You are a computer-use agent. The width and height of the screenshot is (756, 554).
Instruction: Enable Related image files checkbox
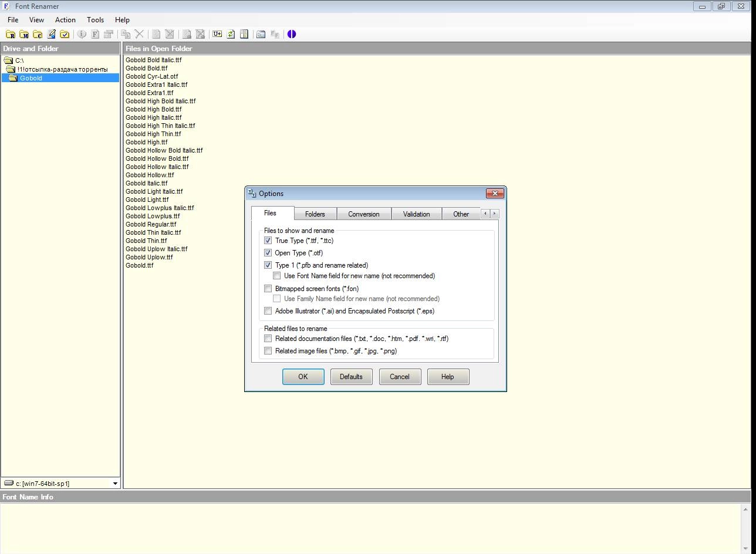point(268,351)
